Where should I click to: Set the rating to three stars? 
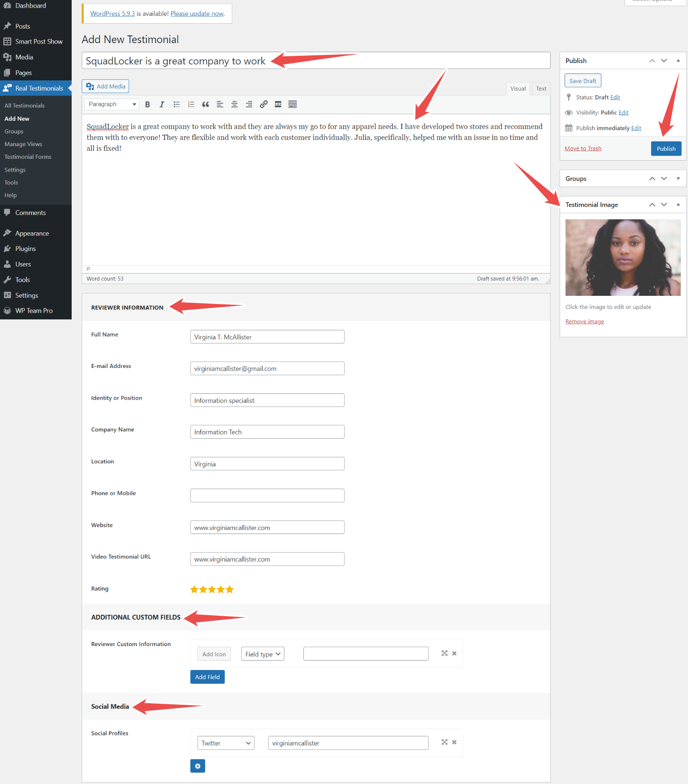click(x=212, y=589)
